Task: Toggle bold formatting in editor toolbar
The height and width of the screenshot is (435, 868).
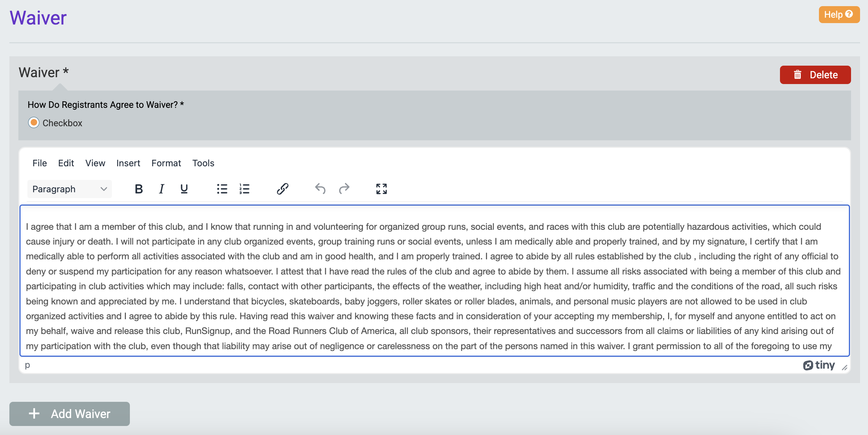Action: pos(139,189)
